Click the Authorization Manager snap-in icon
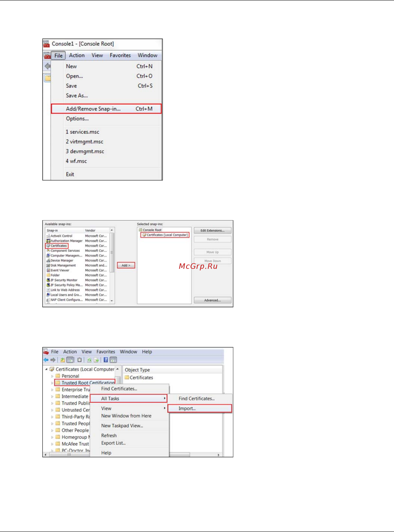394x532 pixels. tap(48, 241)
